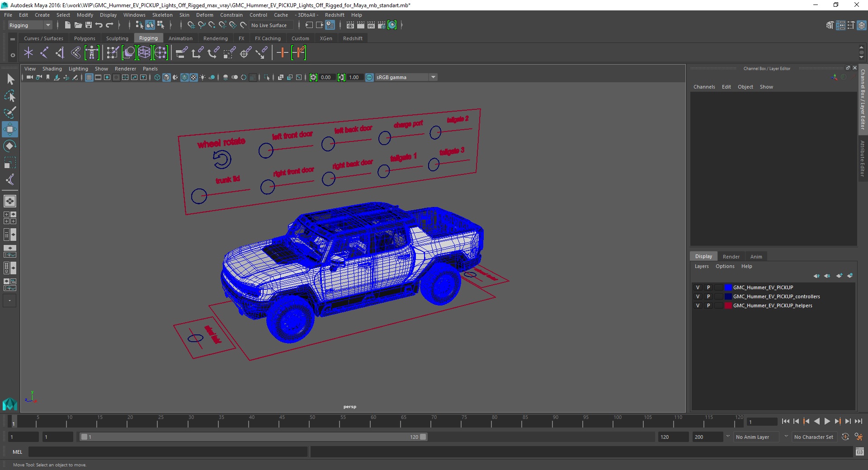Viewport: 868px width, 470px height.
Task: Open the viewport Shading menu
Action: (x=52, y=69)
